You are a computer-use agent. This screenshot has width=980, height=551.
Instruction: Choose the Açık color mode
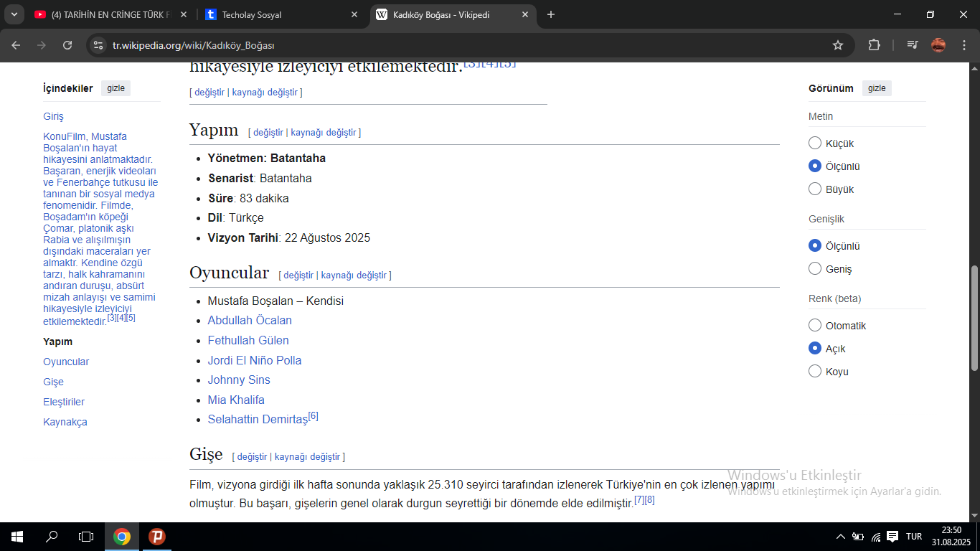(x=815, y=348)
